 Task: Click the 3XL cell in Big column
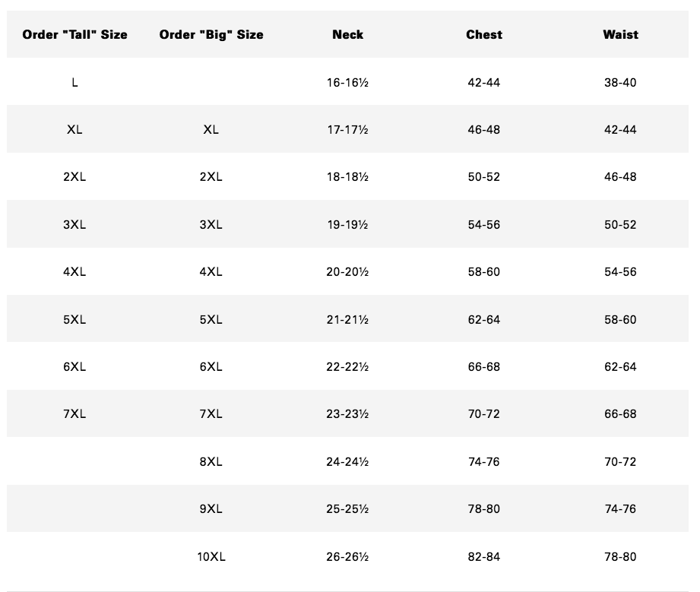point(211,224)
